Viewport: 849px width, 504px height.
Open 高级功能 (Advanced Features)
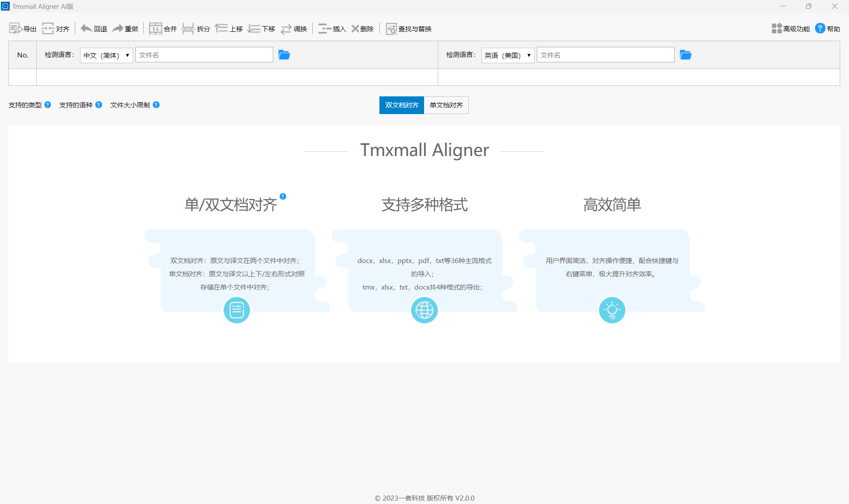(791, 28)
